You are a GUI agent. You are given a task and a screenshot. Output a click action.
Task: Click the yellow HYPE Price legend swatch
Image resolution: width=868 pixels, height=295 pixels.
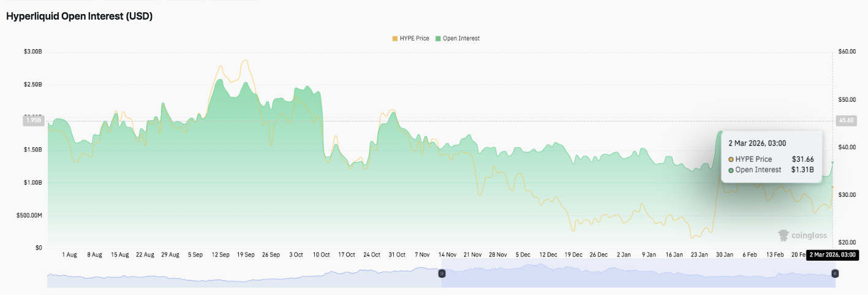click(x=395, y=39)
